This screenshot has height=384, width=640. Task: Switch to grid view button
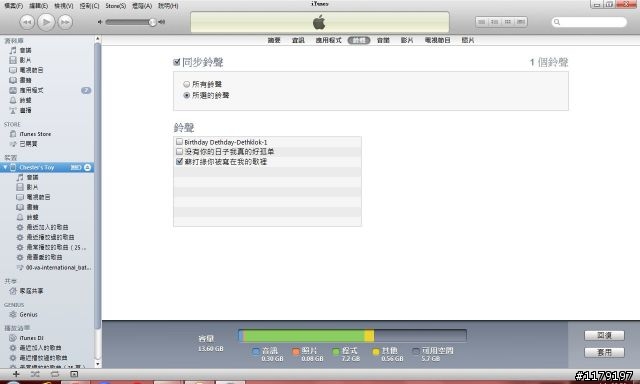(x=508, y=22)
